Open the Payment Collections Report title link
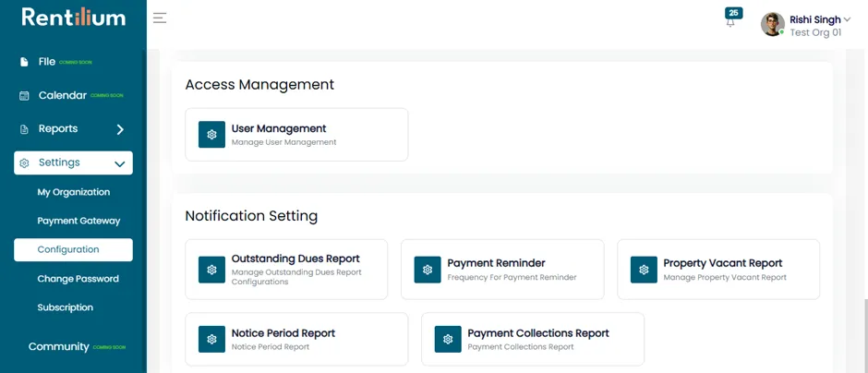 (538, 333)
